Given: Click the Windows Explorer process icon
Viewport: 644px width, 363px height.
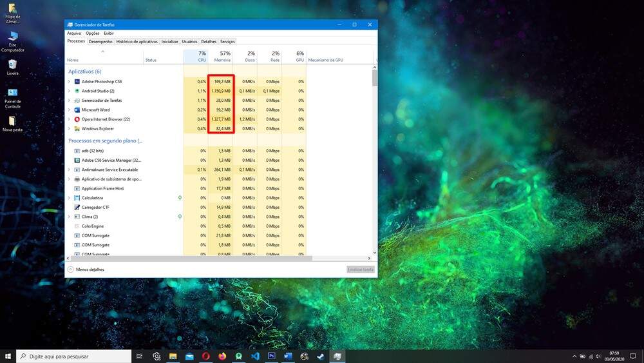Looking at the screenshot, I should pyautogui.click(x=77, y=129).
